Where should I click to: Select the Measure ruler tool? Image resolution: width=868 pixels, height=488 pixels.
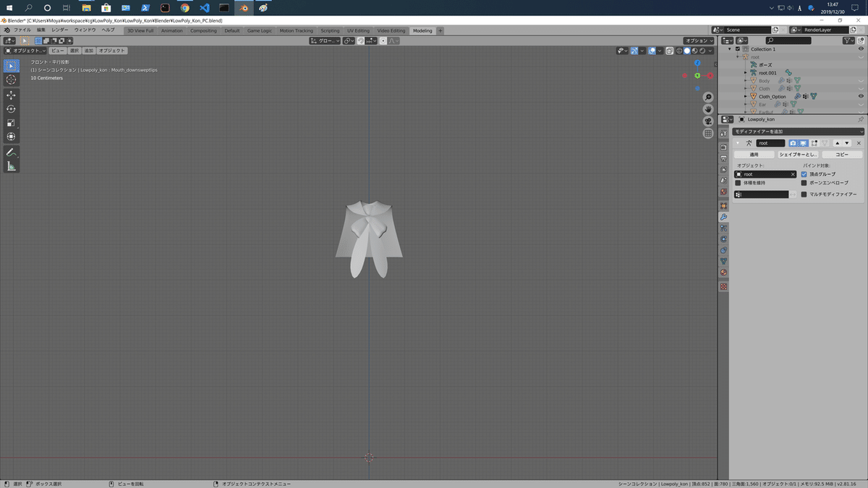(x=11, y=166)
